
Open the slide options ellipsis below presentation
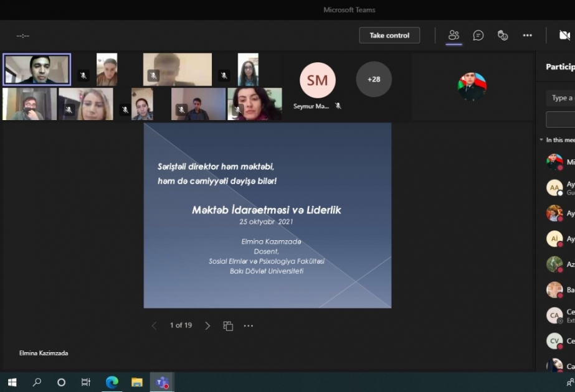[249, 325]
